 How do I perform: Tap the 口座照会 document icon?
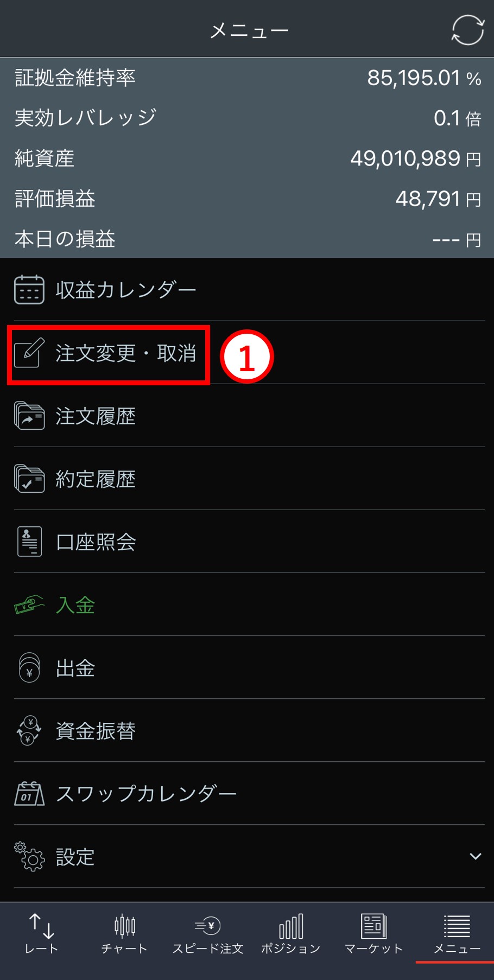[x=29, y=542]
